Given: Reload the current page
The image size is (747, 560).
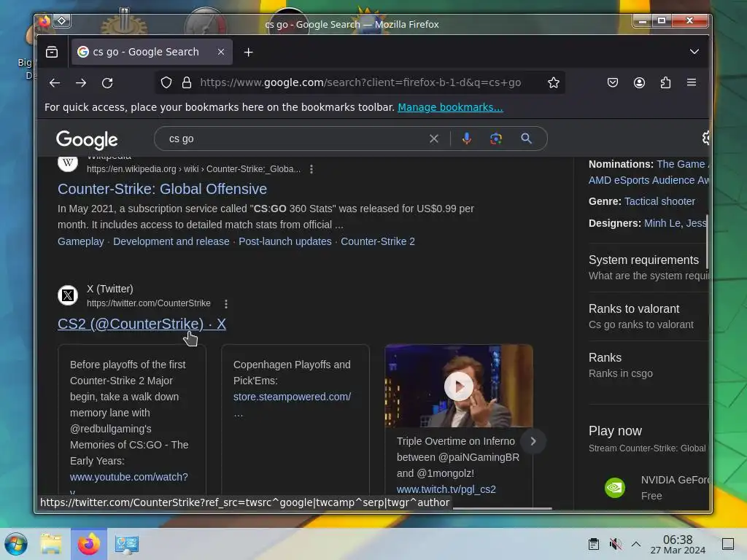Looking at the screenshot, I should pos(107,83).
